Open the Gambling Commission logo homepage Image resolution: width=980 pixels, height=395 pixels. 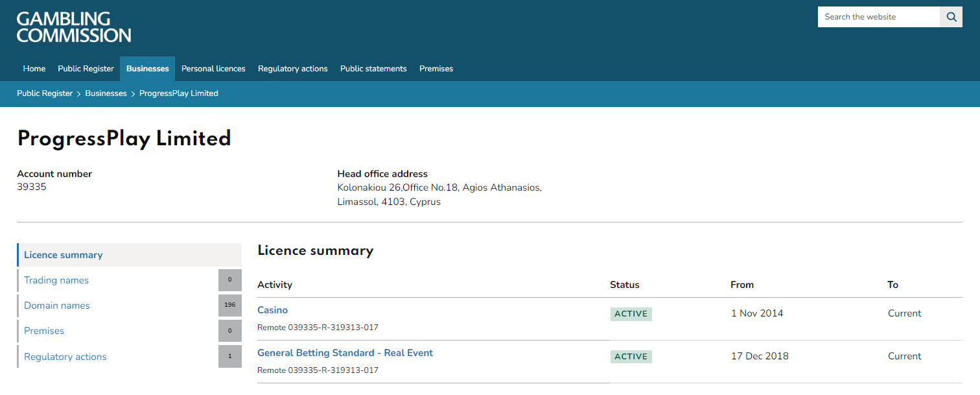click(74, 27)
